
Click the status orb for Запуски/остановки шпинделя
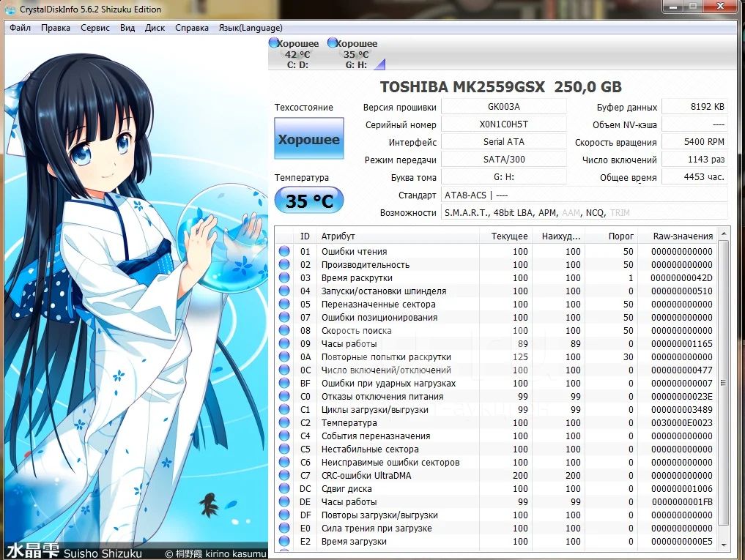click(284, 291)
